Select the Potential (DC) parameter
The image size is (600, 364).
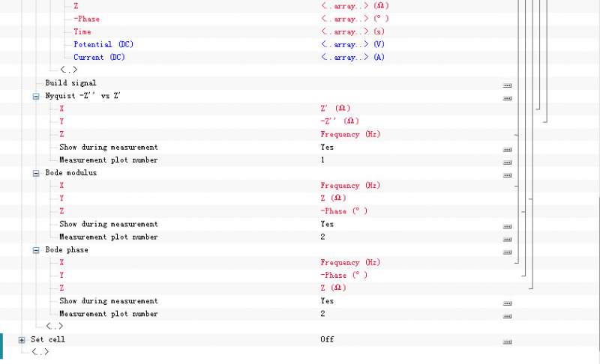coord(103,44)
